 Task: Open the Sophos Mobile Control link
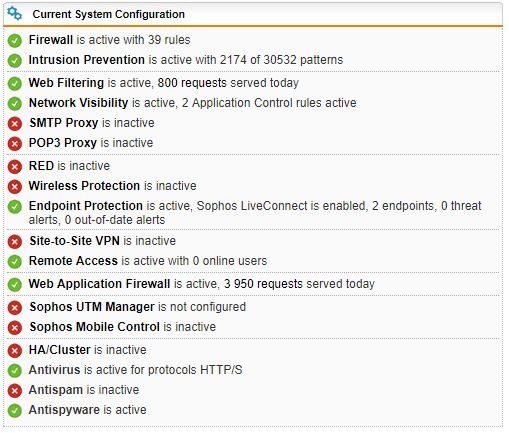pyautogui.click(x=95, y=327)
